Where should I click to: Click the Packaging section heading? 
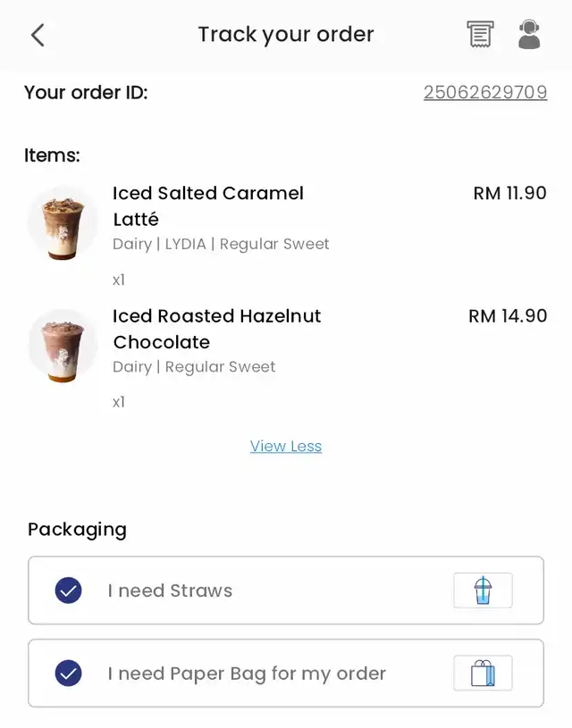[77, 529]
